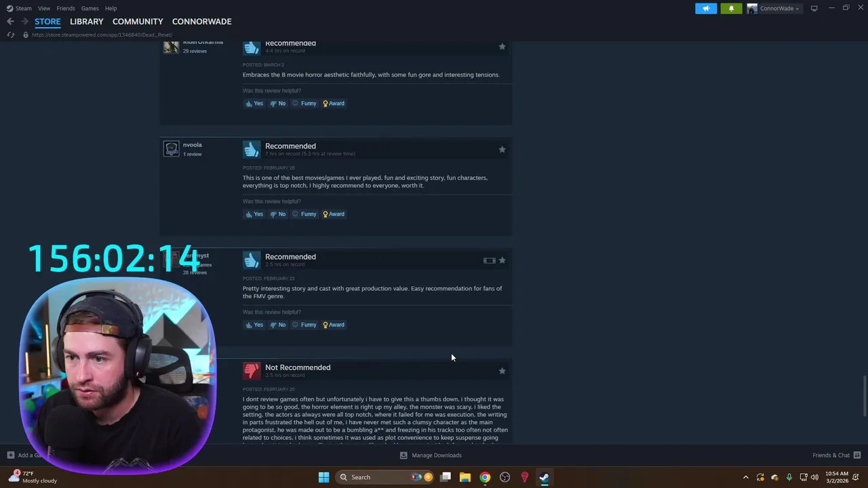Award the 4.4 hrs review
The height and width of the screenshot is (488, 868).
coord(334,104)
